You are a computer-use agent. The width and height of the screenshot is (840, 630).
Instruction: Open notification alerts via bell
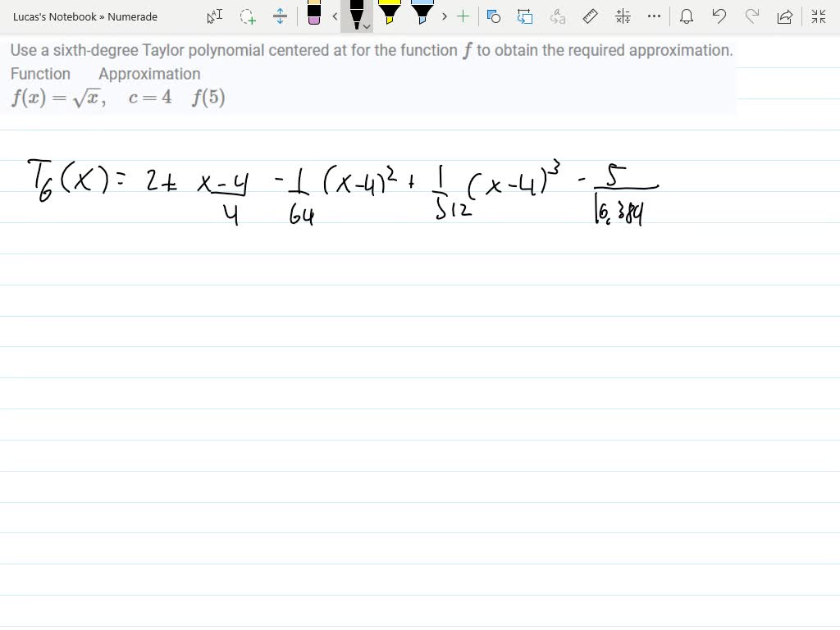[687, 16]
